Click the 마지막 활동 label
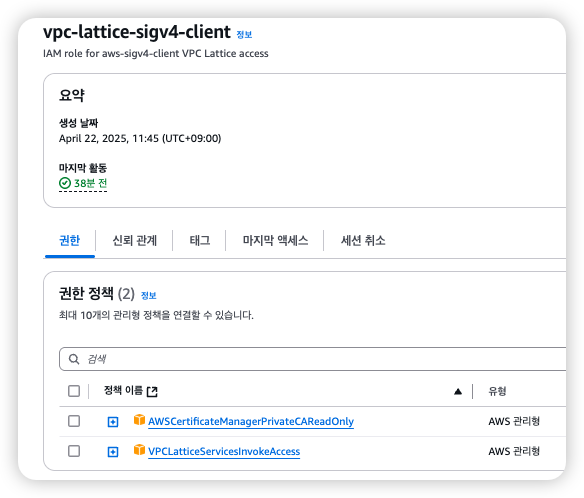This screenshot has height=498, width=584. (83, 168)
